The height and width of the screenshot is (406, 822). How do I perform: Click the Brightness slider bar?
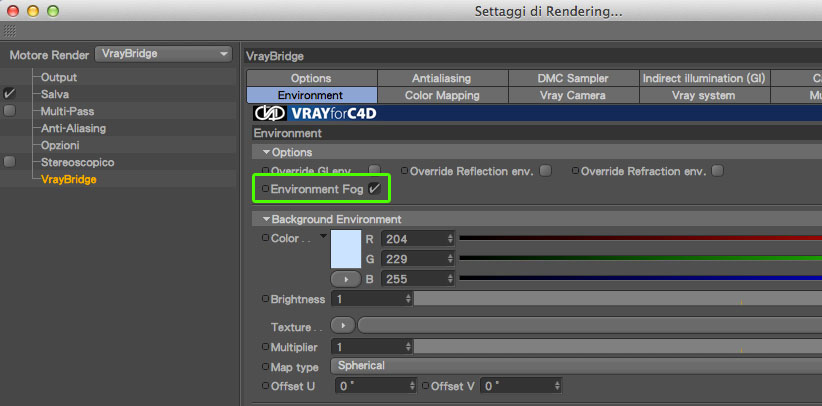[618, 299]
